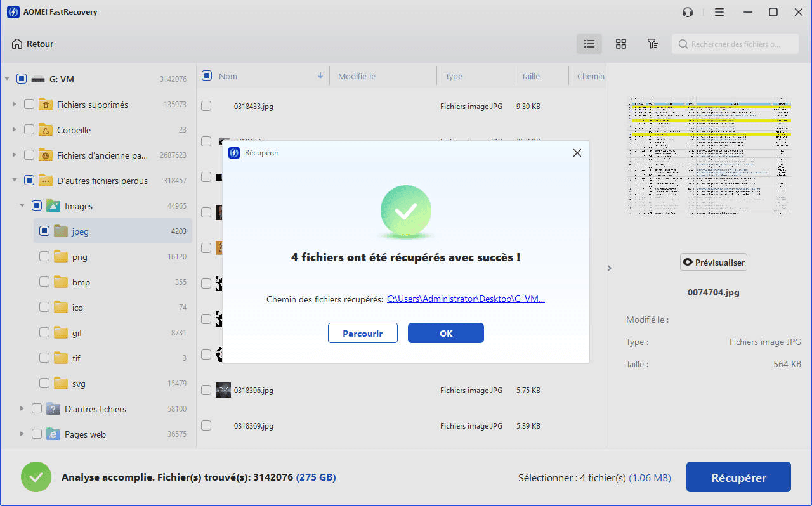
Task: Toggle the select-all checkbox in file list header
Action: [206, 76]
